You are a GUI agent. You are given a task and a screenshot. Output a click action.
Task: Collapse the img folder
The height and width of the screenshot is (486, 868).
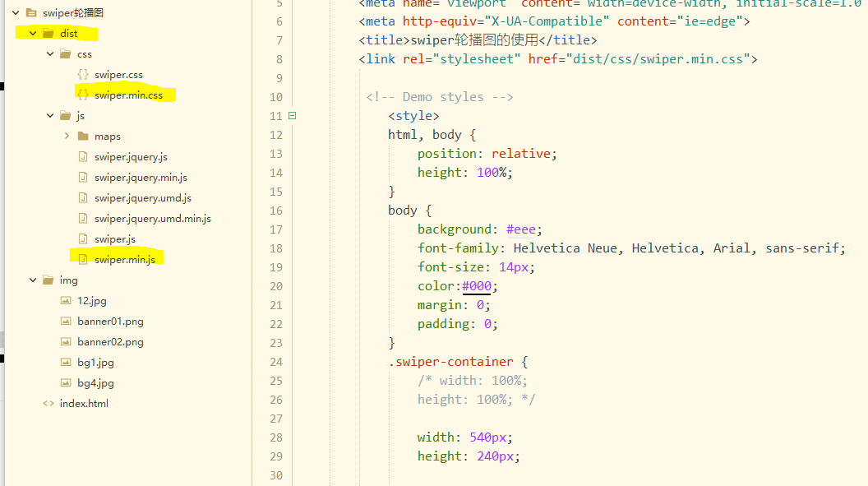coord(33,280)
